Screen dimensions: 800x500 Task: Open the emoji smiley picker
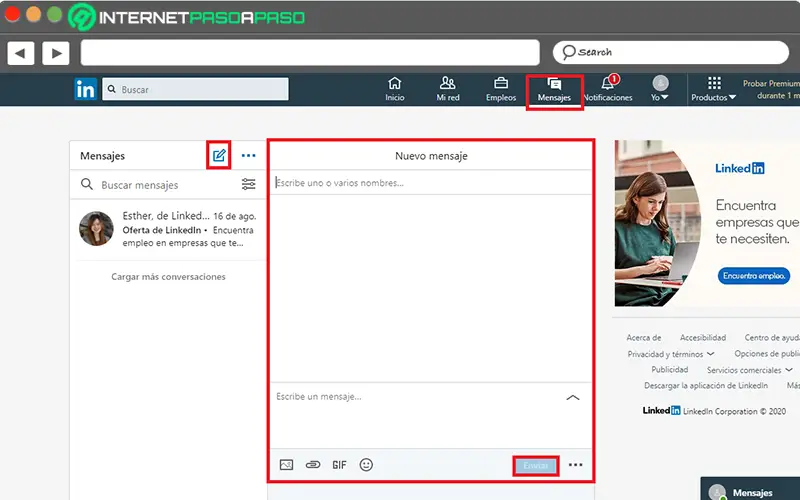point(366,465)
